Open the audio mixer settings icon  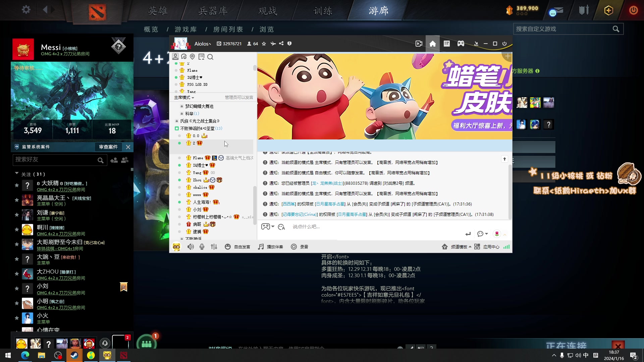pyautogui.click(x=214, y=247)
